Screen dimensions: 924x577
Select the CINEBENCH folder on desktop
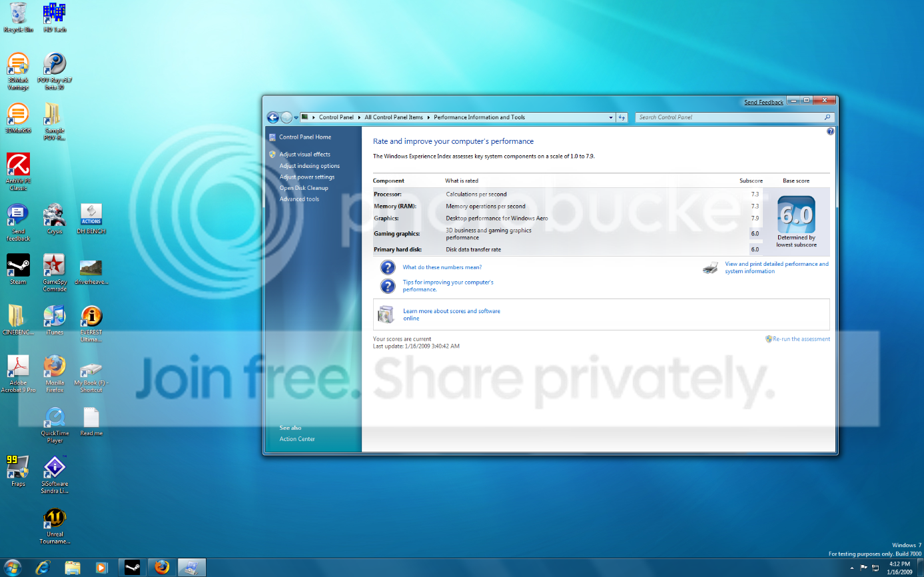click(x=18, y=320)
